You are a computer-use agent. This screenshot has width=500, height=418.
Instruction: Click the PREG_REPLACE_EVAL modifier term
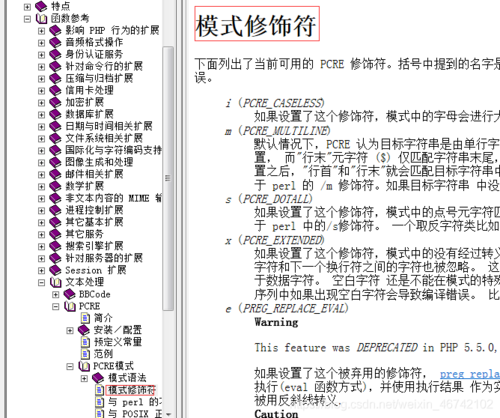(295, 308)
